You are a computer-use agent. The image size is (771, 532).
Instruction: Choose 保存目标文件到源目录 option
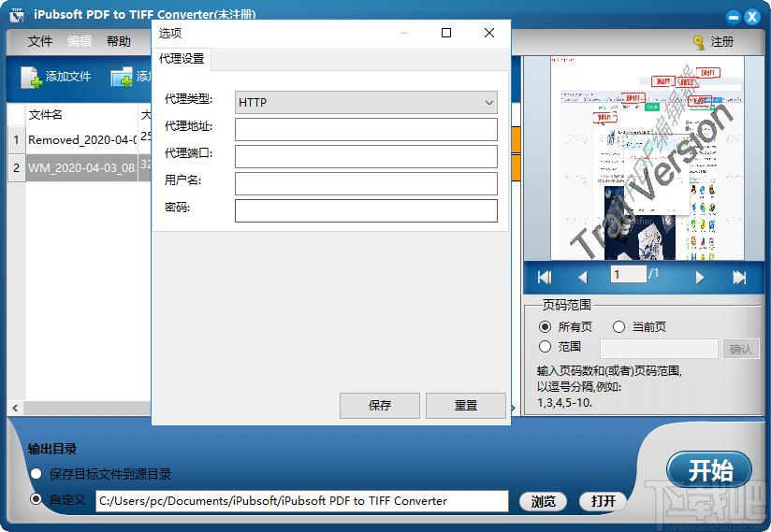click(36, 474)
